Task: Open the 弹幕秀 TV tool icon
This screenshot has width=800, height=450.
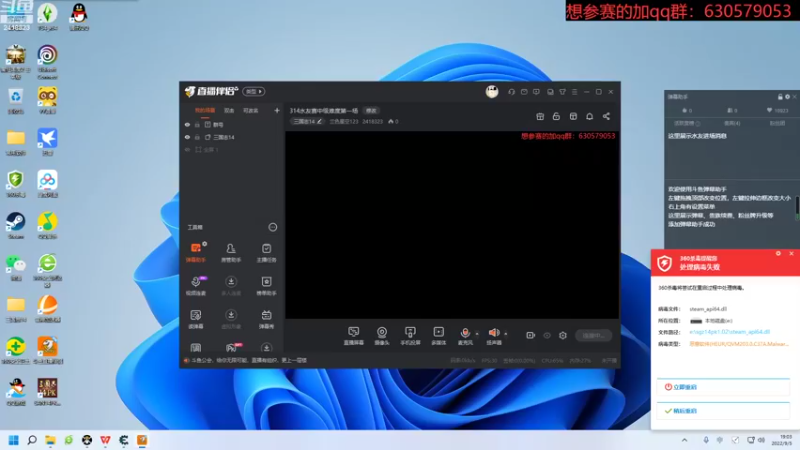Action: (266, 319)
